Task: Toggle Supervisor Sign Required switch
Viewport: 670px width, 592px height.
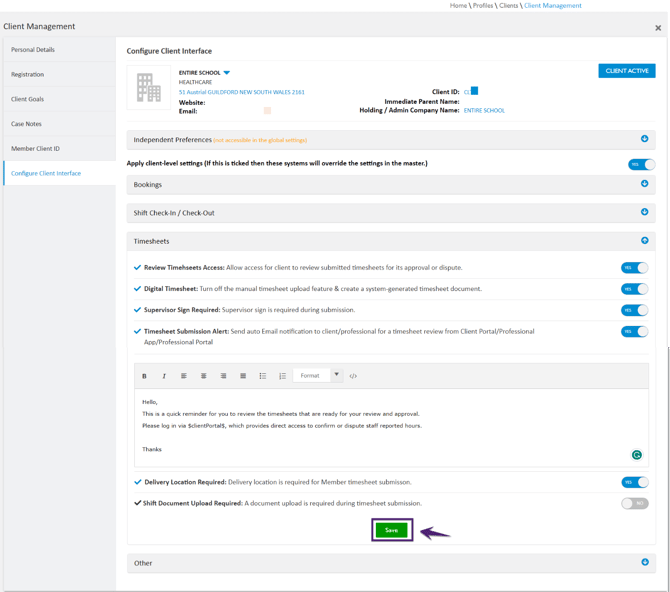Action: coord(635,310)
